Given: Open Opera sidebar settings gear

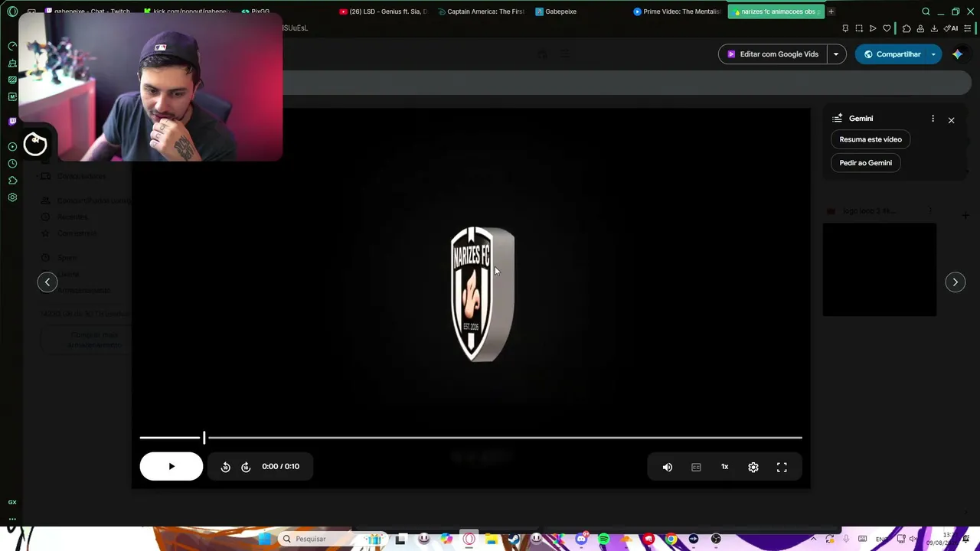Looking at the screenshot, I should [12, 197].
